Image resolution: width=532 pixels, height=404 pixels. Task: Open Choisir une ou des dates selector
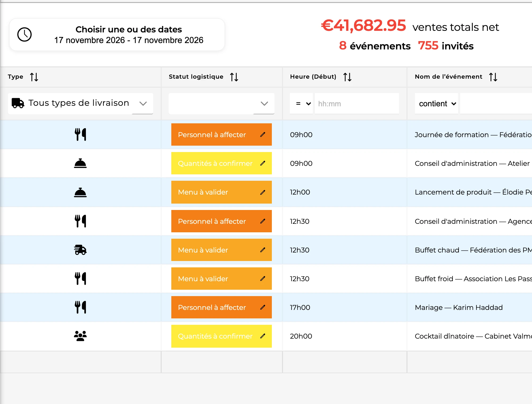(x=117, y=35)
